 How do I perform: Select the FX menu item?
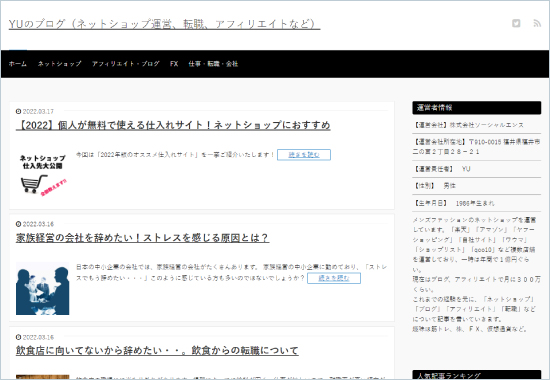click(x=174, y=64)
